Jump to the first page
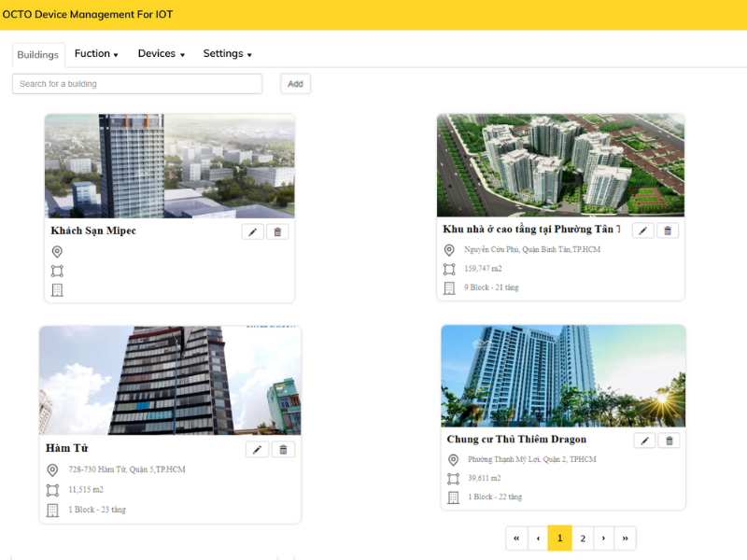Viewport: 747px width, 560px height. point(516,539)
